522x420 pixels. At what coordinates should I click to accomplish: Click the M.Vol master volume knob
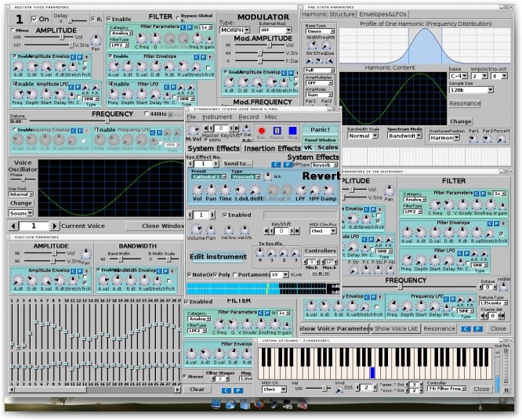[193, 131]
